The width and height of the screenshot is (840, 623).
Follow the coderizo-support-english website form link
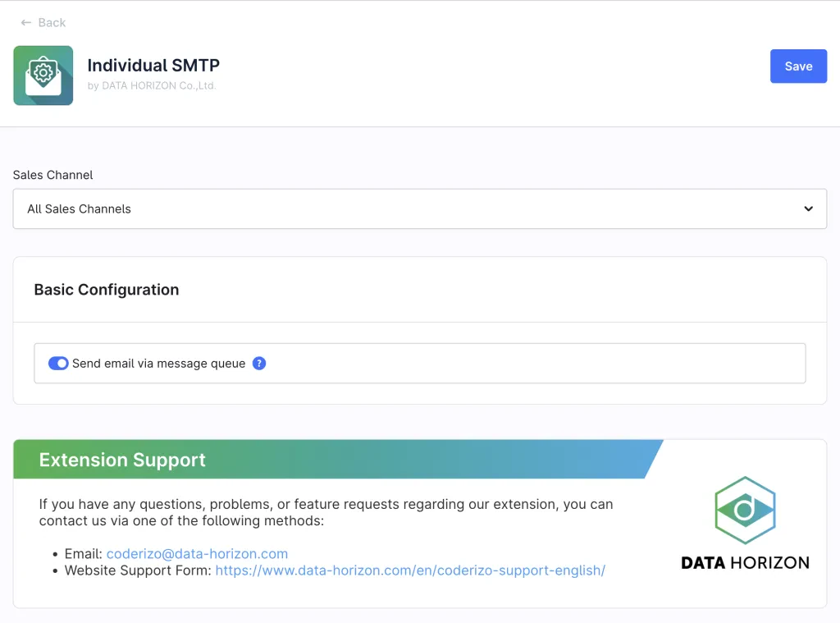click(x=410, y=570)
